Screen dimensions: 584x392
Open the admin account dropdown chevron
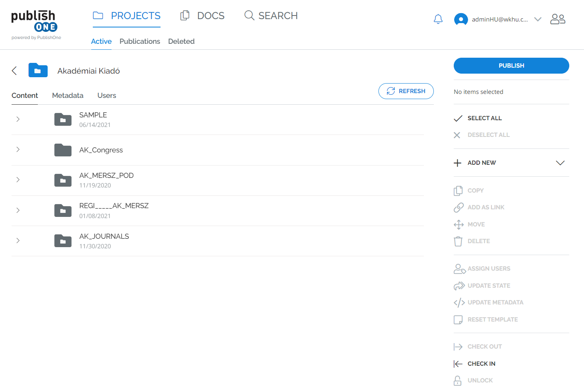click(x=538, y=19)
